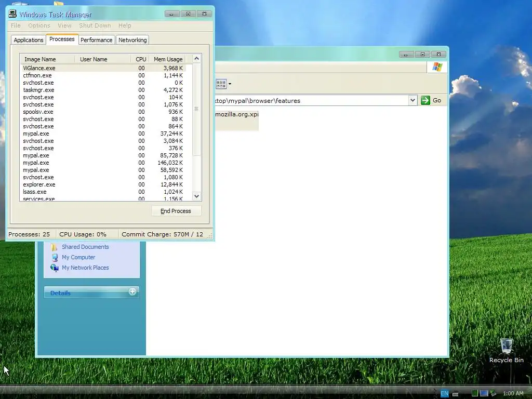This screenshot has width=532, height=399.
Task: Select the explorer.exe process row
Action: tap(103, 184)
